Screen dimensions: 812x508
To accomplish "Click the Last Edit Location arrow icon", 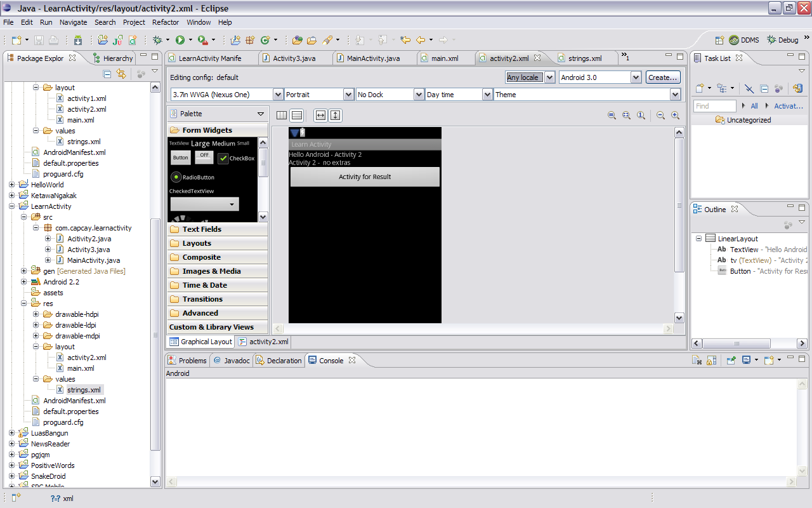I will [x=405, y=40].
